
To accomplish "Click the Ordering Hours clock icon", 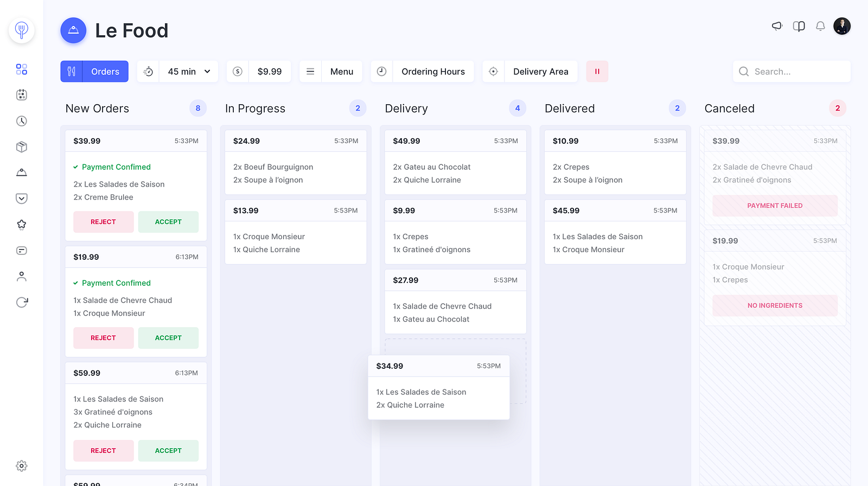I will (382, 72).
